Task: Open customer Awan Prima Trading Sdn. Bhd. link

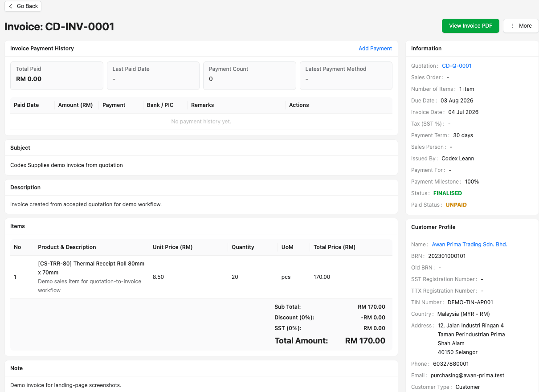Action: pos(470,245)
